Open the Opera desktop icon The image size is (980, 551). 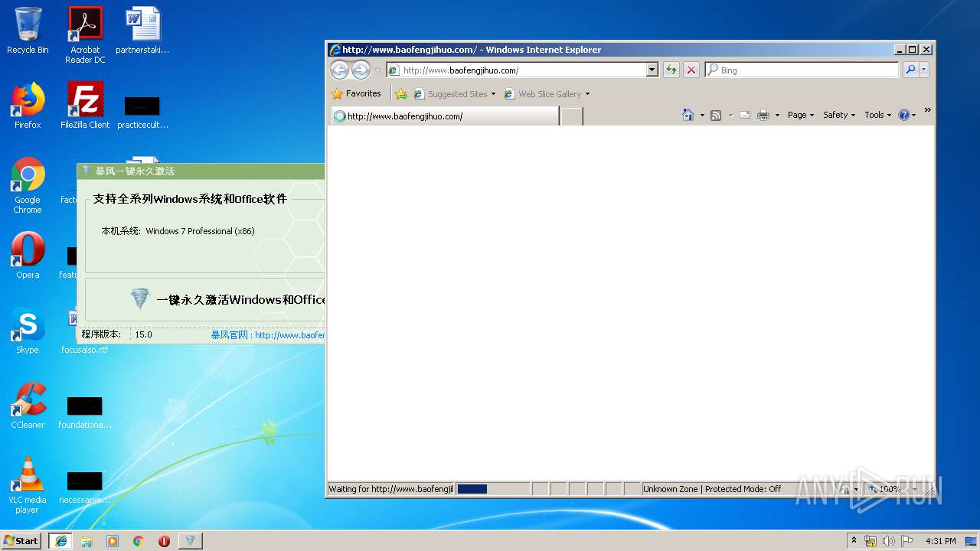point(28,256)
